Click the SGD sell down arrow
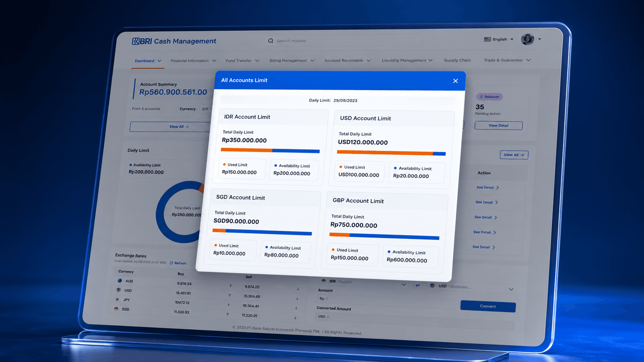The height and width of the screenshot is (362, 644). coord(295,318)
